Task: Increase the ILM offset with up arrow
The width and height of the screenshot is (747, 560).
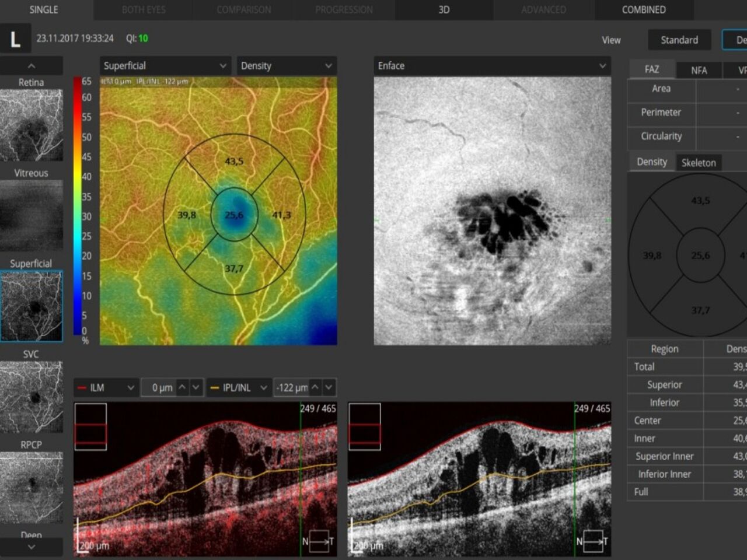Action: [183, 387]
